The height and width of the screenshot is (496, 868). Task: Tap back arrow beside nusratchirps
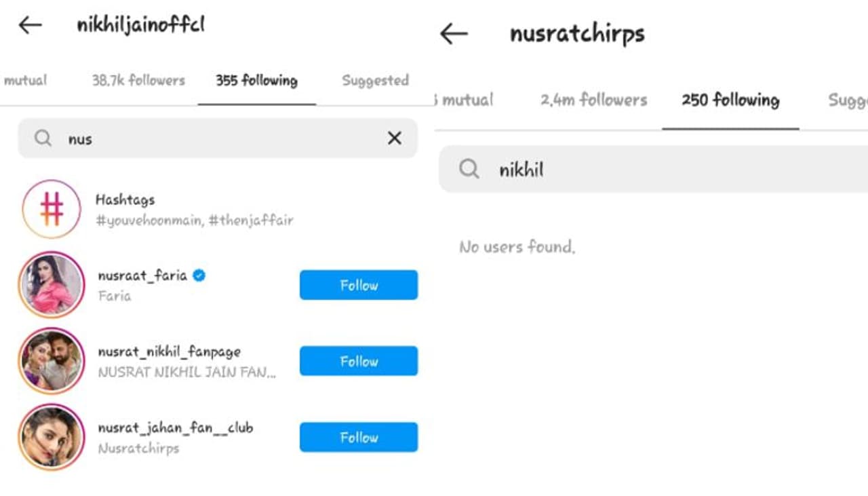454,34
